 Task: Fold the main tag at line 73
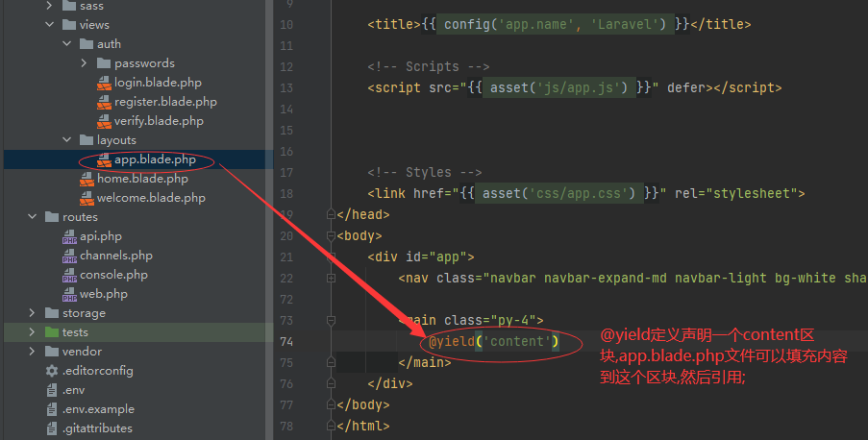click(331, 321)
